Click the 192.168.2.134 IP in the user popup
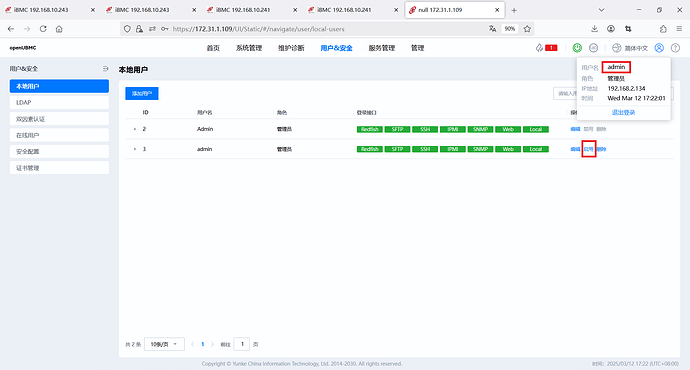The width and height of the screenshot is (690, 370). tap(626, 88)
